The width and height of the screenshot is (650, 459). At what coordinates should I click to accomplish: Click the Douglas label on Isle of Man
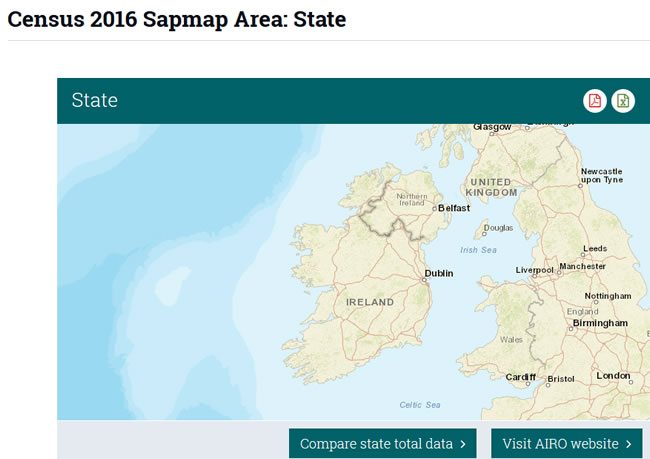pos(498,228)
